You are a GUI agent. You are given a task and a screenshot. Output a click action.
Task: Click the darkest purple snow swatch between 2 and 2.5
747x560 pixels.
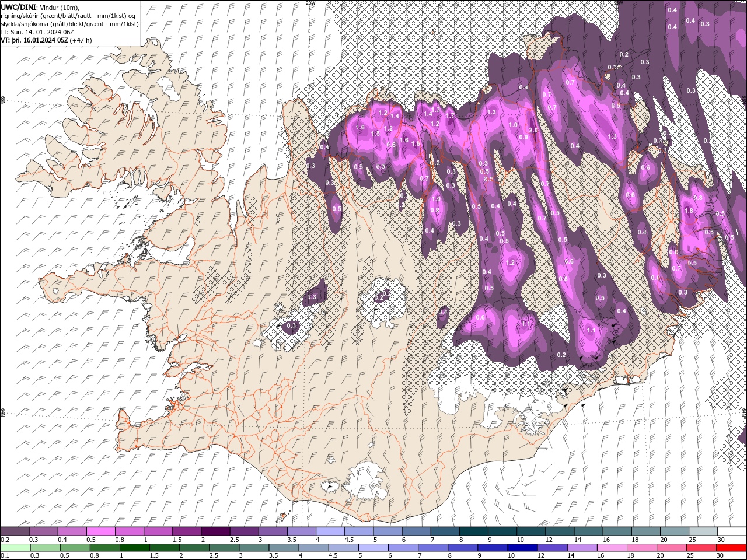(215, 531)
